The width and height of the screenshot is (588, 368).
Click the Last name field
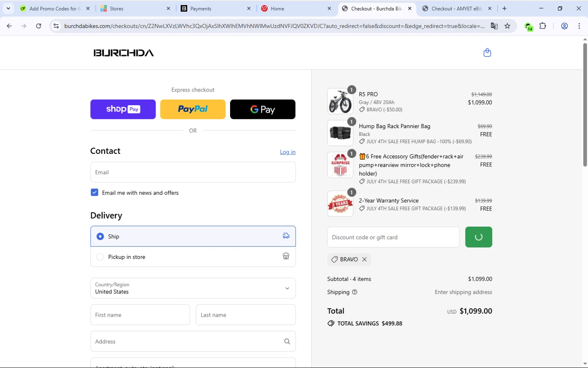[246, 315]
